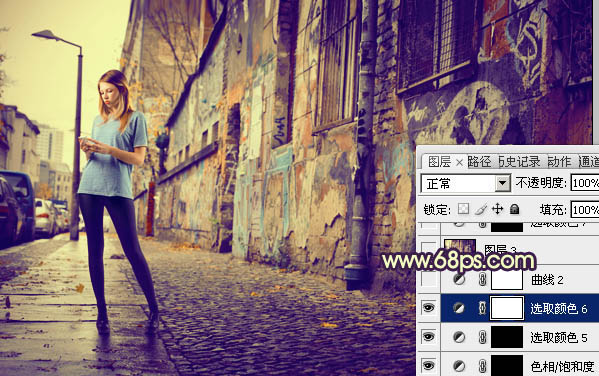This screenshot has height=376, width=599.
Task: Click adjustment icon of 色相/饱和度 layer
Action: (459, 366)
